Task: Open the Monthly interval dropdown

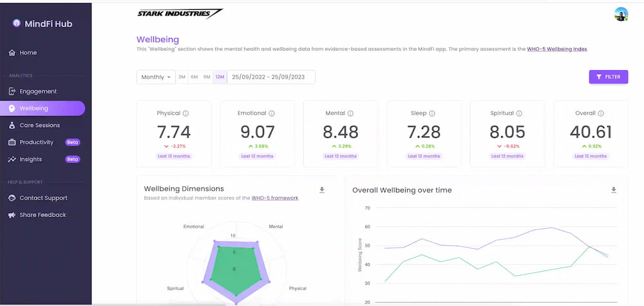Action: [156, 77]
